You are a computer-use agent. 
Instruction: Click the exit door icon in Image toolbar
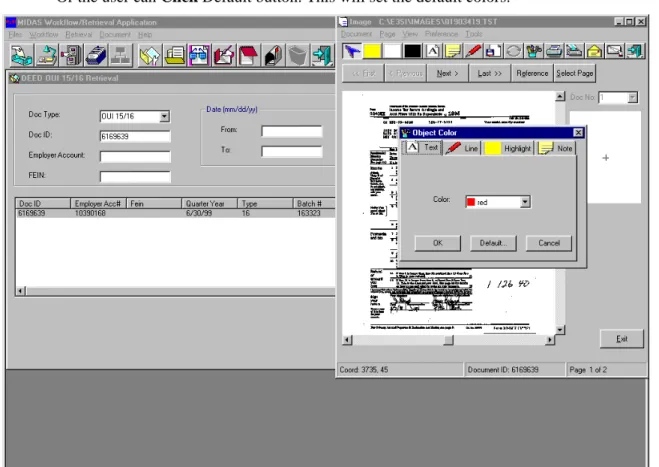tap(635, 51)
